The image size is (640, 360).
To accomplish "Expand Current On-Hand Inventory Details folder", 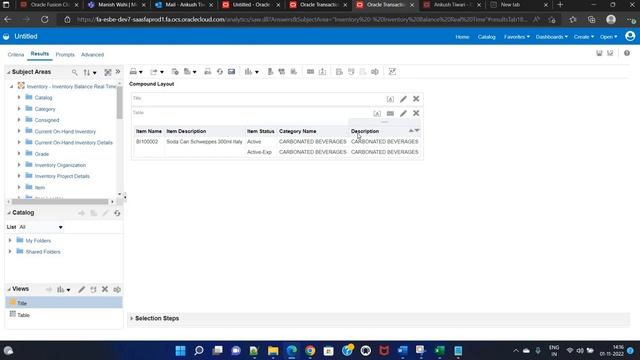I will point(19,142).
